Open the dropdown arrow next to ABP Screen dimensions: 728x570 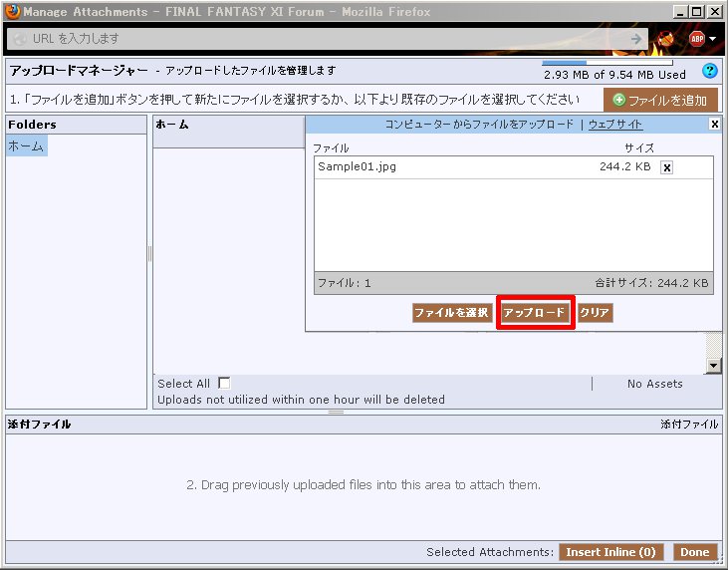coord(713,39)
